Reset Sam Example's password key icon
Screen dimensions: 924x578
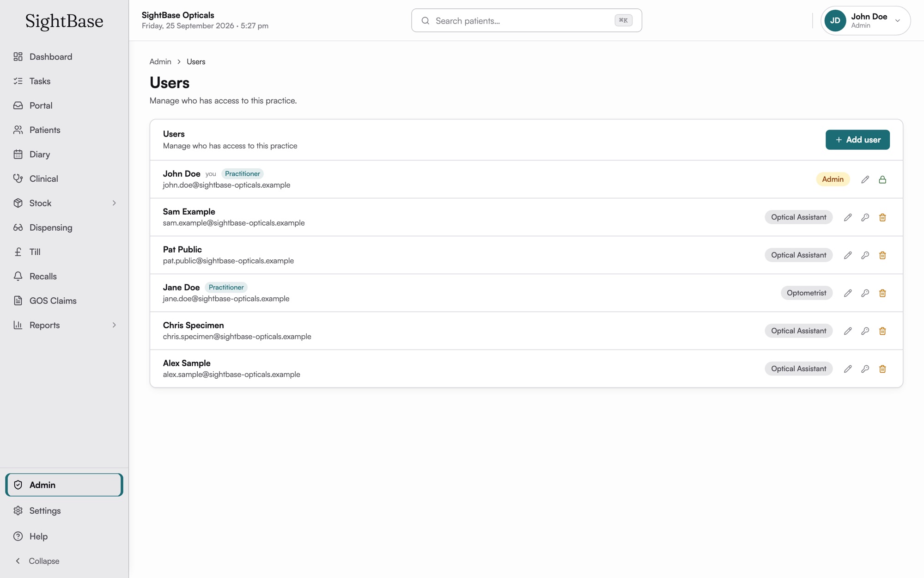[x=865, y=217]
